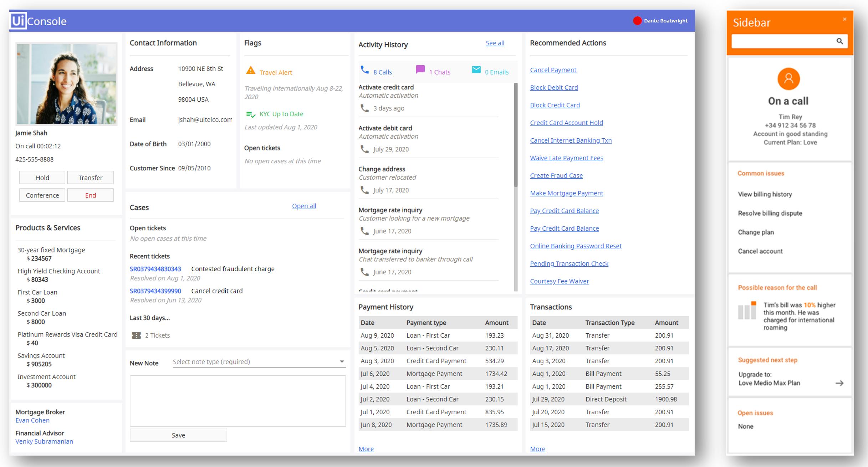
Task: Select Change plan under Common issues
Action: click(x=756, y=232)
